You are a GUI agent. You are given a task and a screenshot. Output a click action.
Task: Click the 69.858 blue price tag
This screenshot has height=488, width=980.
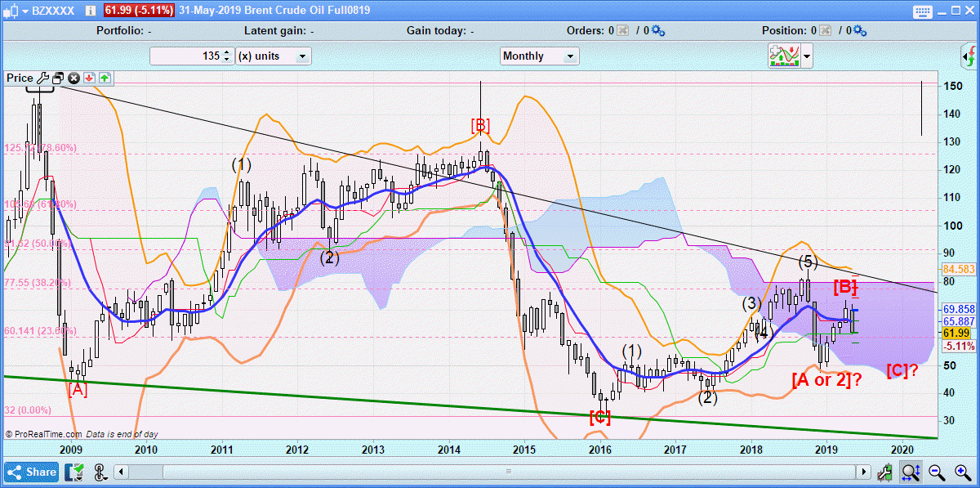point(959,310)
